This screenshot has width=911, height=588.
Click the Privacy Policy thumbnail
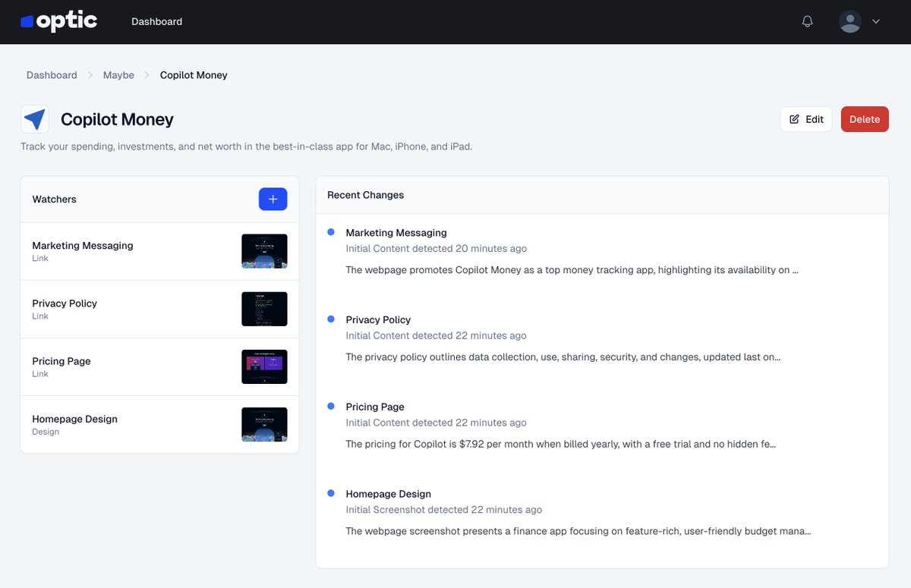click(x=264, y=309)
